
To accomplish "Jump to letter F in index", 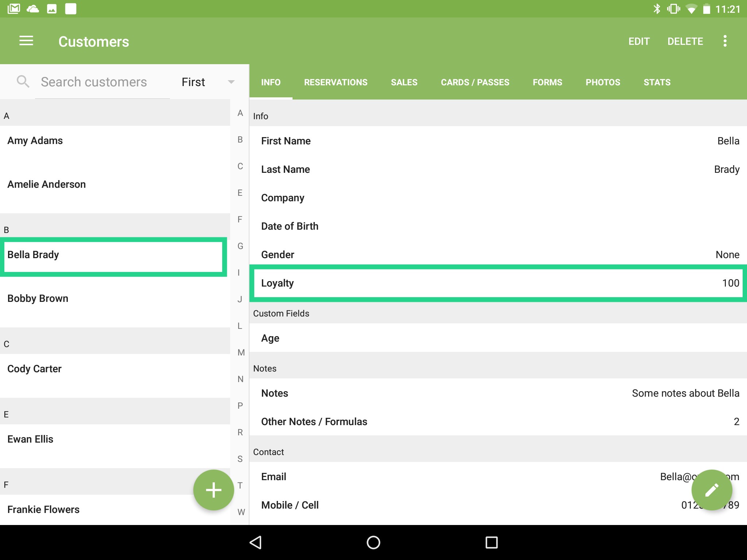I will click(x=240, y=219).
